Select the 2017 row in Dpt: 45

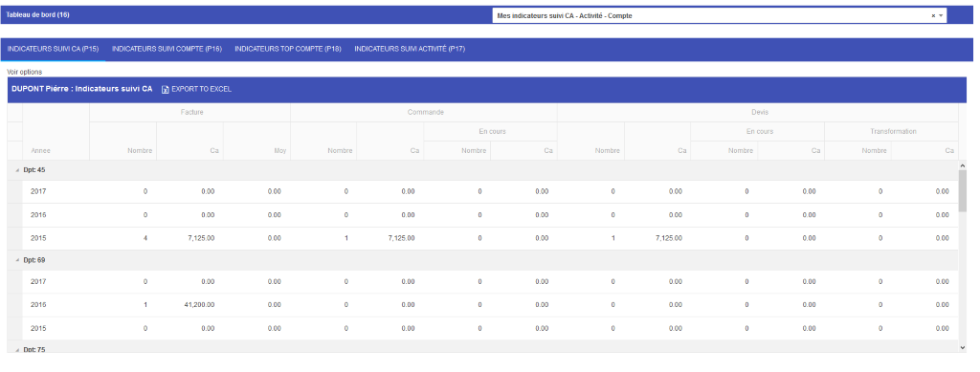pos(482,191)
